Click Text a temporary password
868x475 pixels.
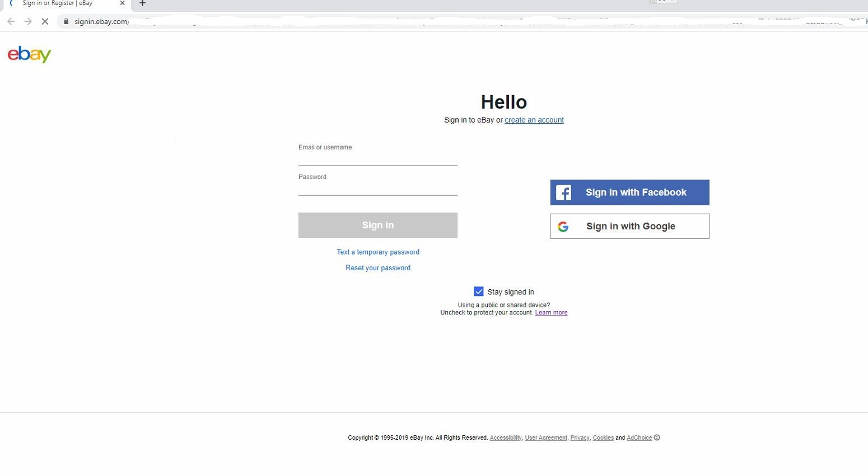tap(377, 252)
